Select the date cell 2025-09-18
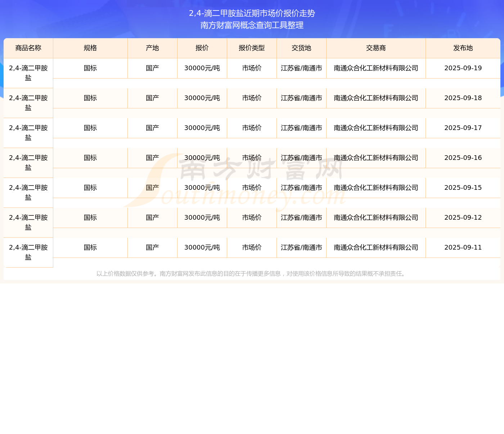504x434 pixels. 463,98
